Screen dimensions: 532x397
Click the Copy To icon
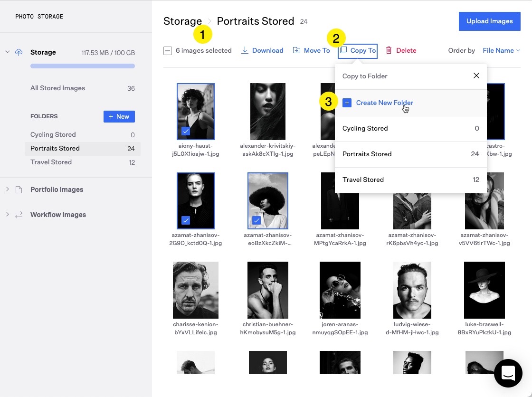pos(343,50)
